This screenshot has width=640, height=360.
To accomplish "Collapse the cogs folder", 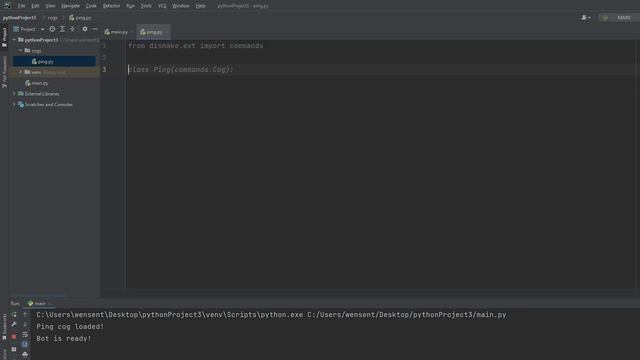I will (x=21, y=51).
